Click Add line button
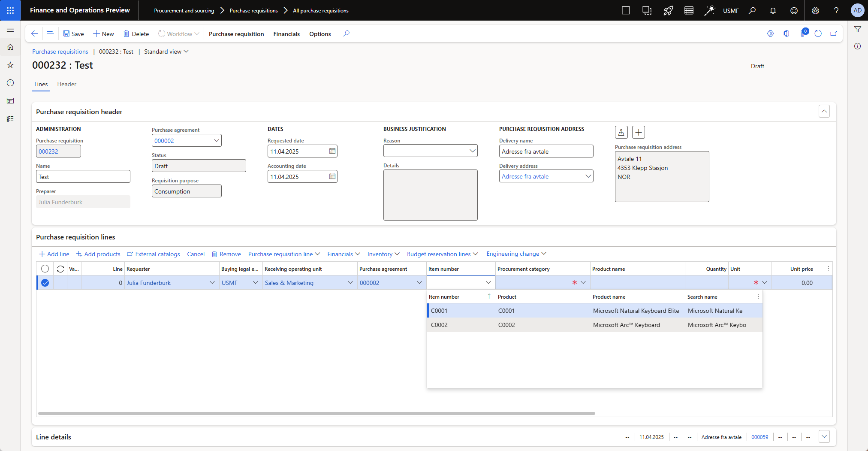Image resolution: width=868 pixels, height=451 pixels. click(x=54, y=254)
